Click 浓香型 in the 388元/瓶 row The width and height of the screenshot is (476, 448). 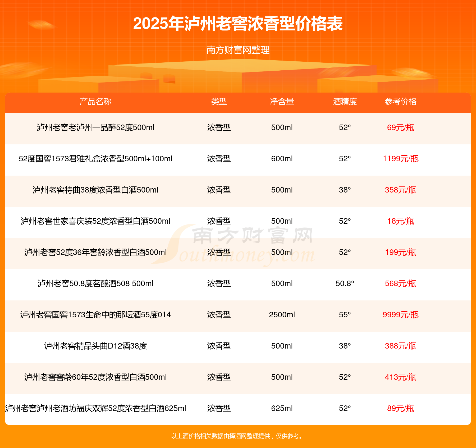[219, 346]
